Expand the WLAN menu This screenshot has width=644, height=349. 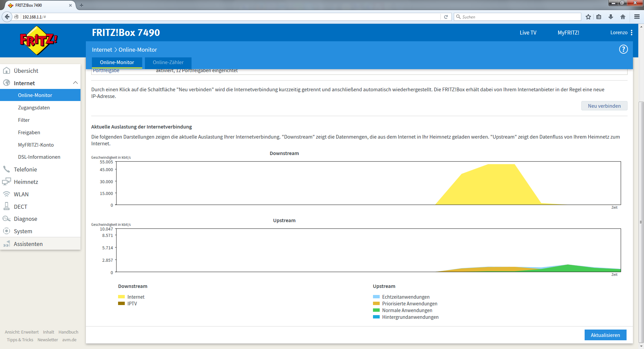click(x=21, y=194)
